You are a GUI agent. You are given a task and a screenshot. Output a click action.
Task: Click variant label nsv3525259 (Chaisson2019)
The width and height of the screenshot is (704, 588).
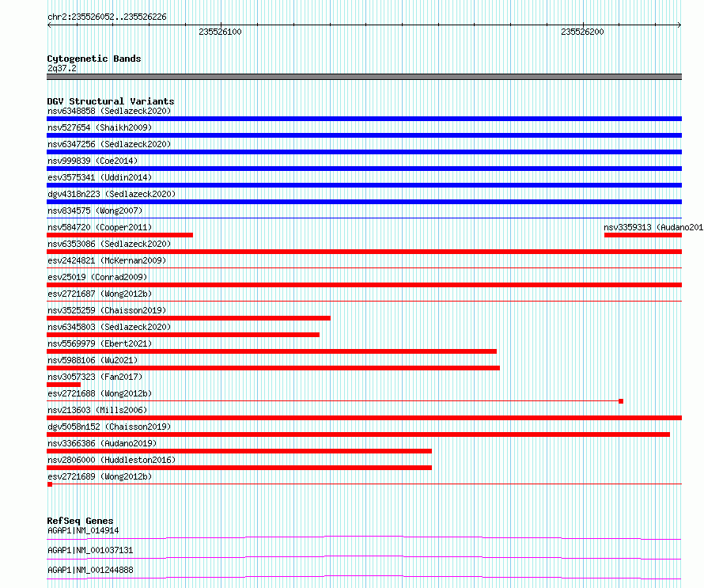click(107, 310)
